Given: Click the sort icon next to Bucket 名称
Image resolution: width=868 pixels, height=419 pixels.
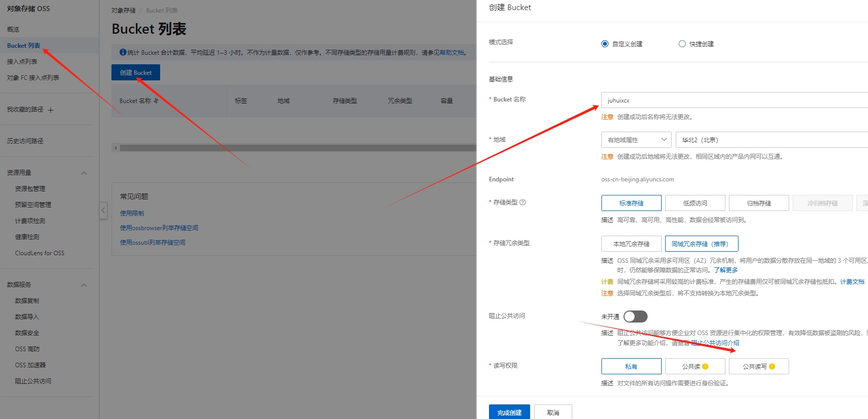Looking at the screenshot, I should (x=156, y=101).
